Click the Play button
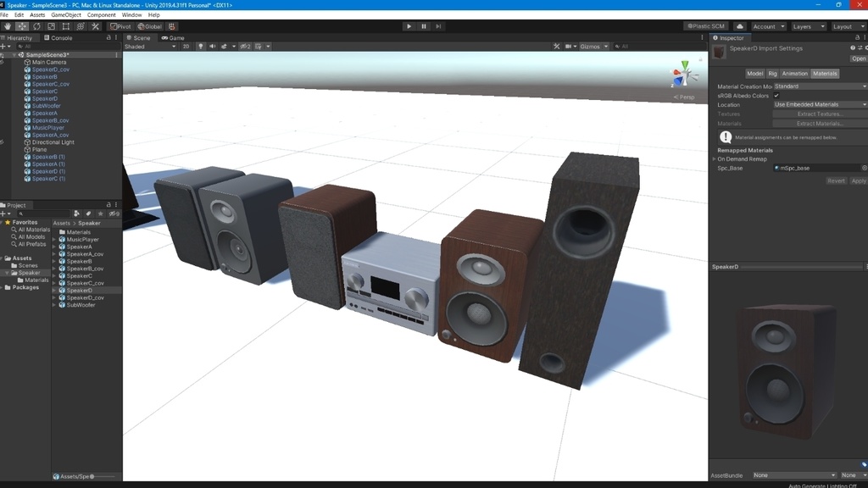This screenshot has height=488, width=868. pos(409,26)
